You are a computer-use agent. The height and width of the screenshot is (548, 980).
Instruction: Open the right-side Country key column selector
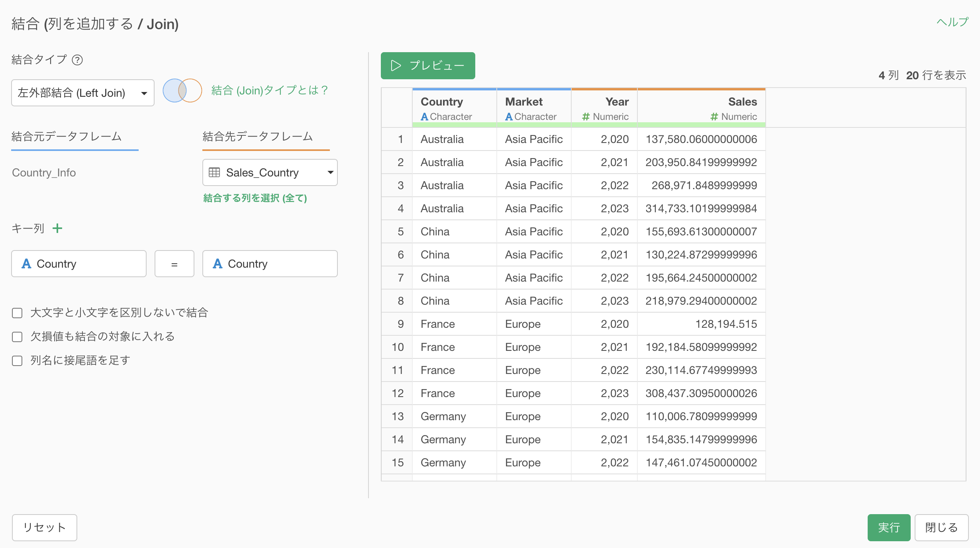(x=270, y=264)
